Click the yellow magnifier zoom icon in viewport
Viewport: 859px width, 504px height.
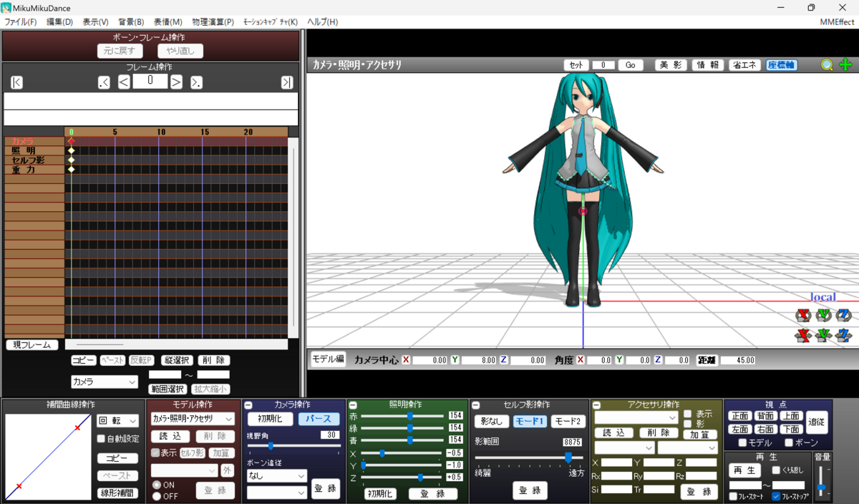827,64
